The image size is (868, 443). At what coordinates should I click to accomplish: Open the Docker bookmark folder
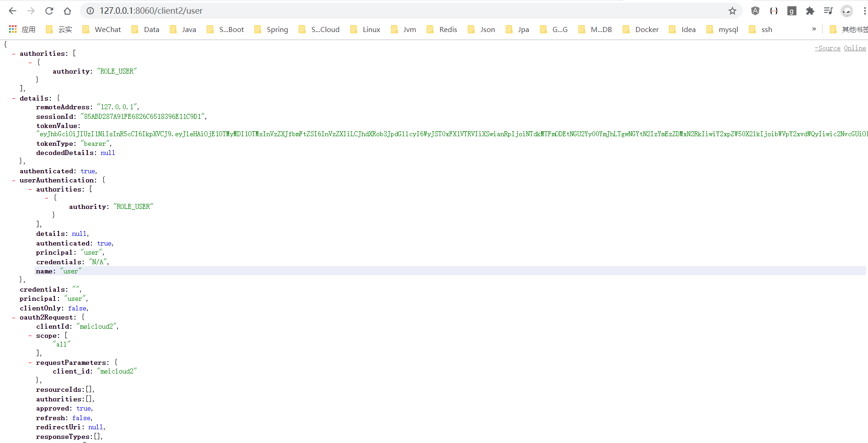click(x=641, y=29)
